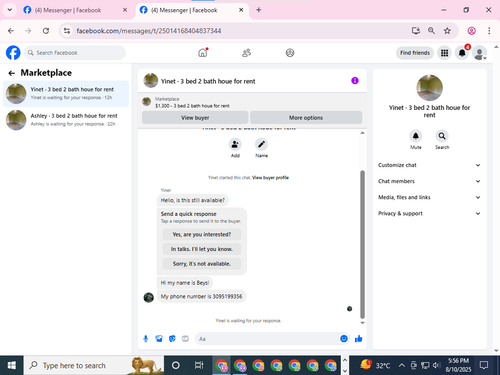Image resolution: width=500 pixels, height=375 pixels.
Task: Add people to the chat
Action: [x=235, y=144]
